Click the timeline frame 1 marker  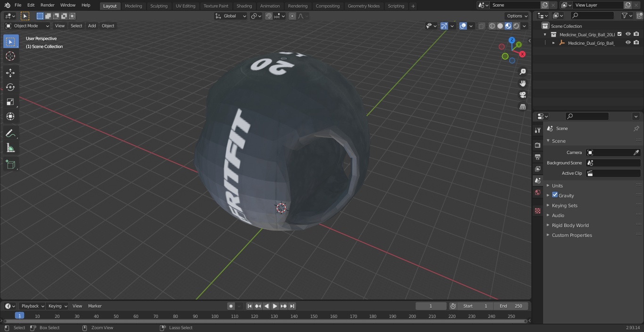pyautogui.click(x=19, y=316)
